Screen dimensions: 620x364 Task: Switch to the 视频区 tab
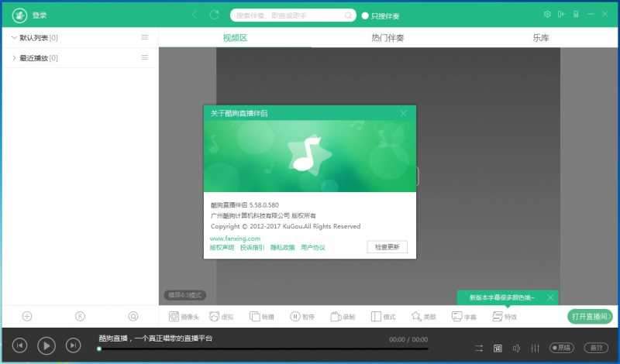coord(235,38)
